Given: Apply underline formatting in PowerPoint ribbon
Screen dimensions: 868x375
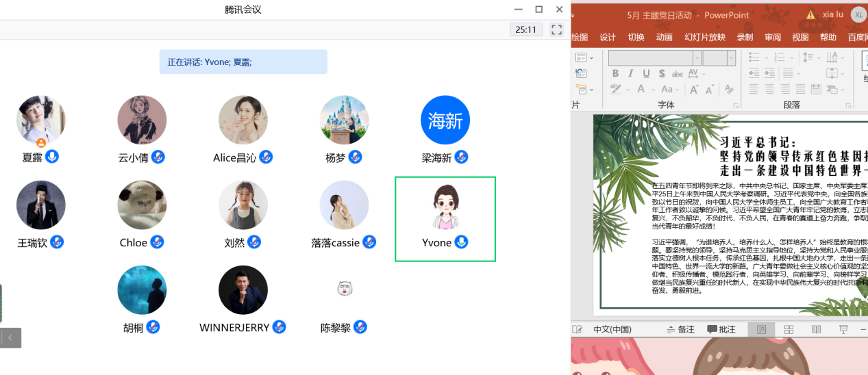Looking at the screenshot, I should (x=645, y=73).
